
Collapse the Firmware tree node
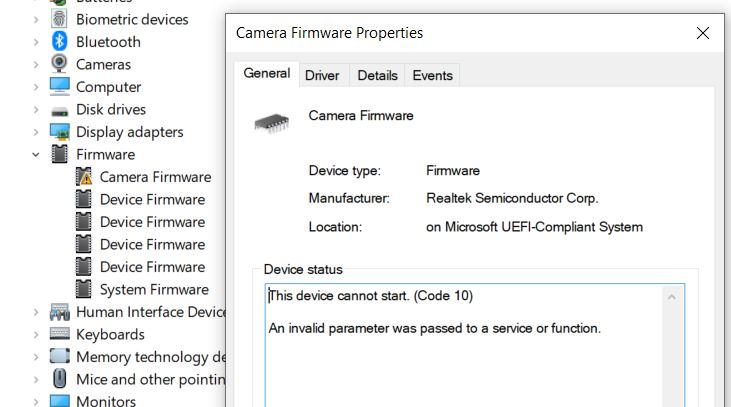pos(36,155)
